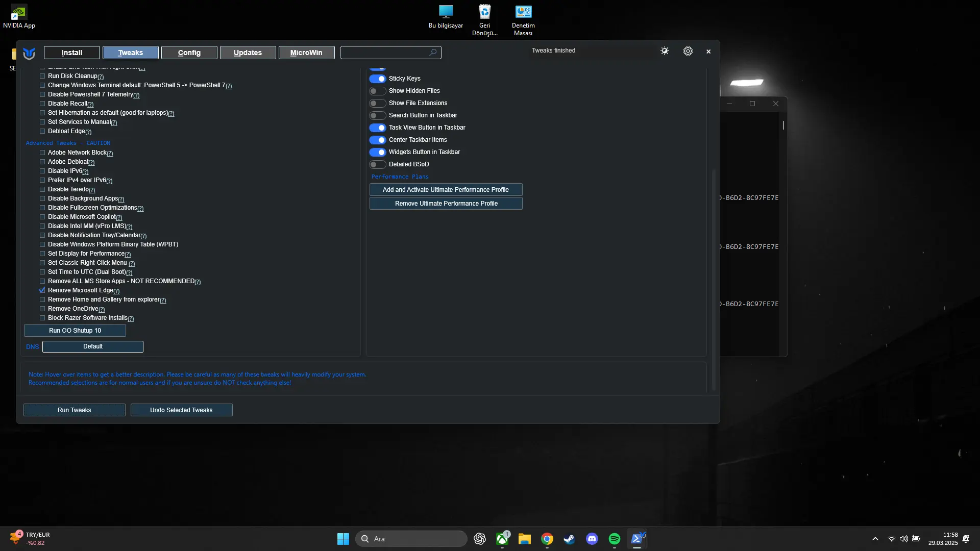
Task: Select the Tweaks tab
Action: (131, 53)
